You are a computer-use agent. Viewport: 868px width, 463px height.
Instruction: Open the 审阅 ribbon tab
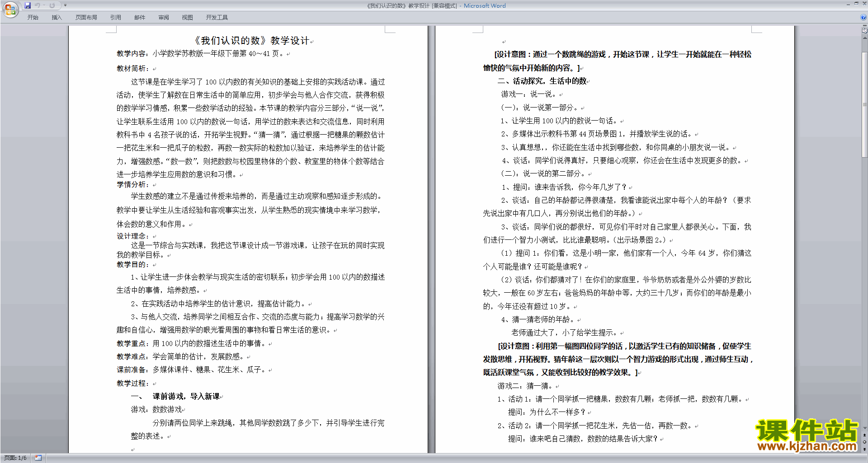point(164,17)
